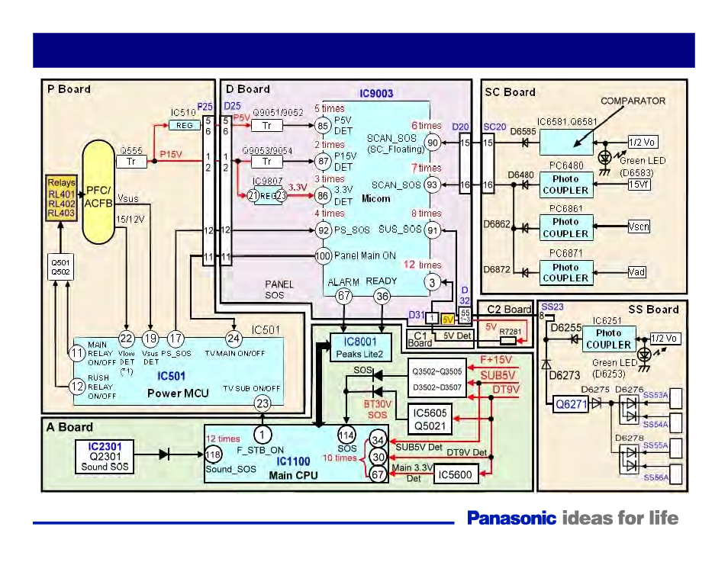Click pin circle 1 F_STB_ON
Viewport: 728px width, 562px height.
pyautogui.click(x=263, y=435)
